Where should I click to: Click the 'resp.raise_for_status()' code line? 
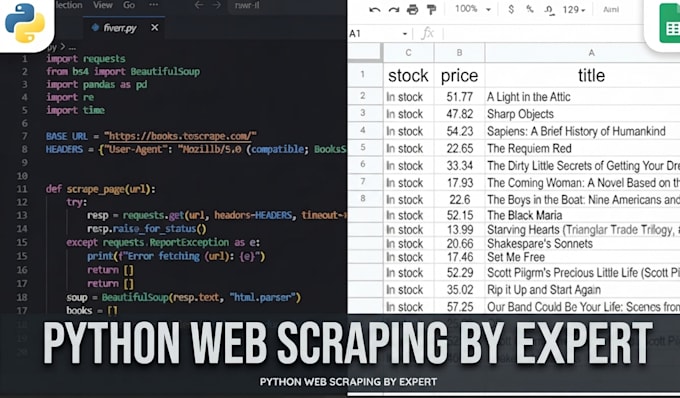pyautogui.click(x=147, y=228)
